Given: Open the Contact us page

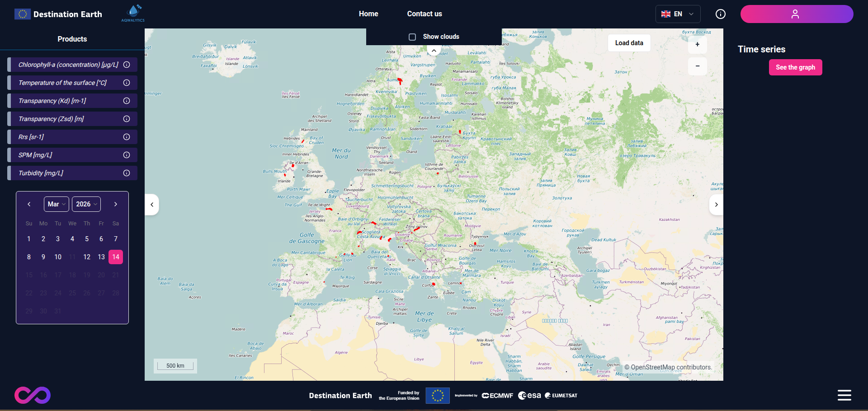Looking at the screenshot, I should coord(424,14).
